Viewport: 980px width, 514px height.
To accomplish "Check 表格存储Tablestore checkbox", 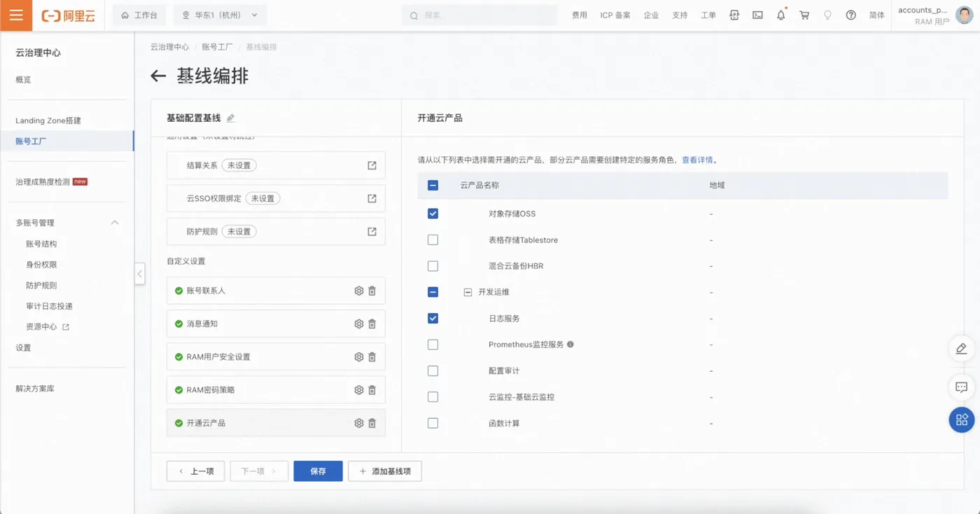I will coord(433,240).
